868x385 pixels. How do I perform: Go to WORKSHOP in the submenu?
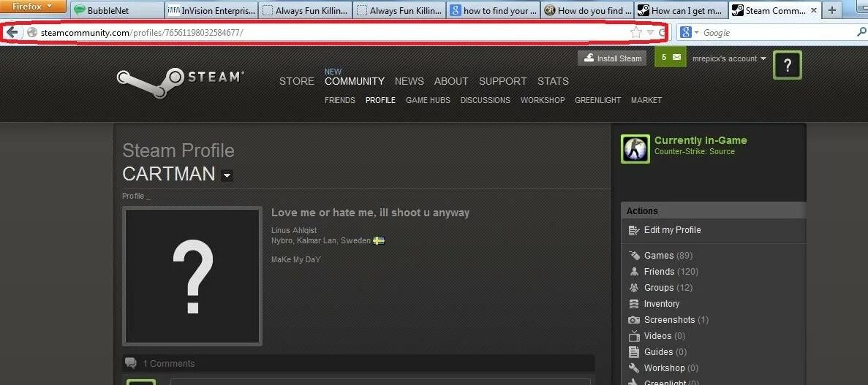tap(543, 100)
